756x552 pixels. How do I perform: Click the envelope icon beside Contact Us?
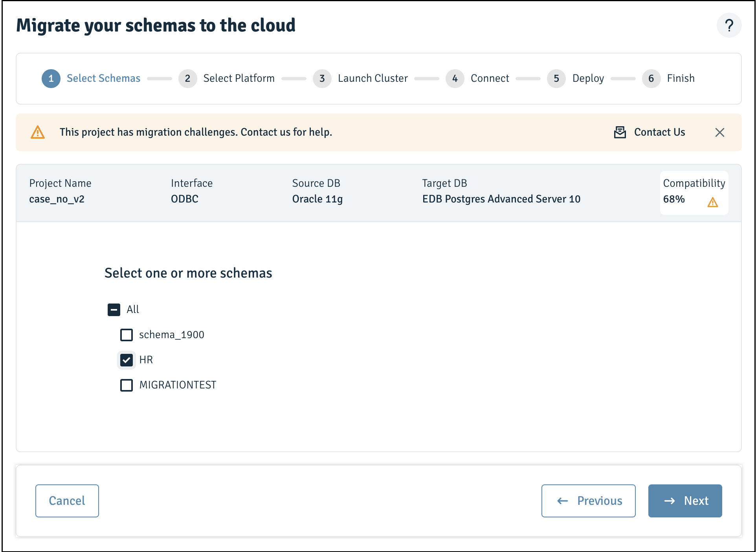point(620,132)
